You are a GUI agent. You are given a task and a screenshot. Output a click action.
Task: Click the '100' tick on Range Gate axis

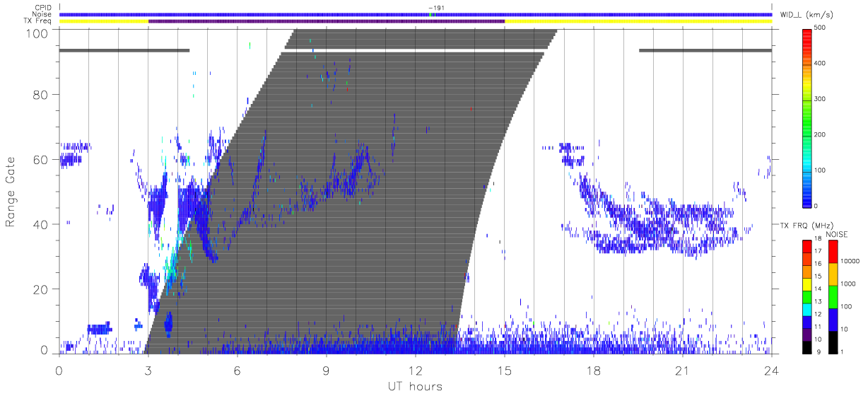tap(37, 33)
